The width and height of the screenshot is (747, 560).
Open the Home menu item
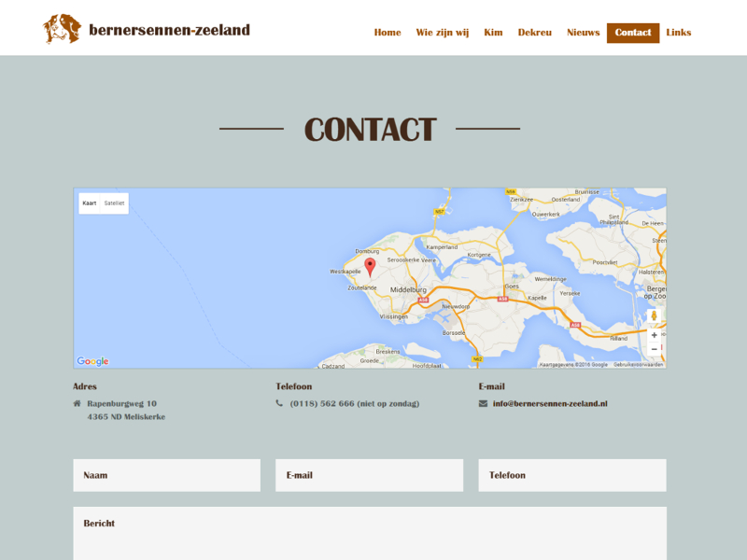(388, 33)
